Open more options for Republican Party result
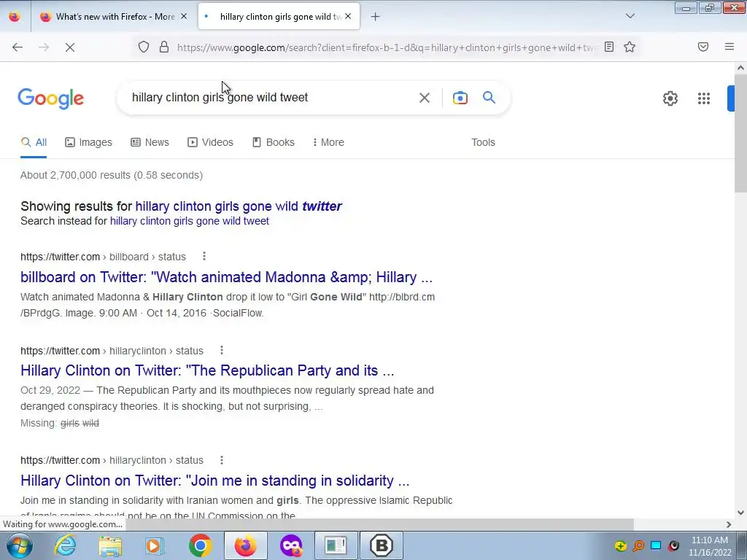This screenshot has width=747, height=560. point(222,351)
